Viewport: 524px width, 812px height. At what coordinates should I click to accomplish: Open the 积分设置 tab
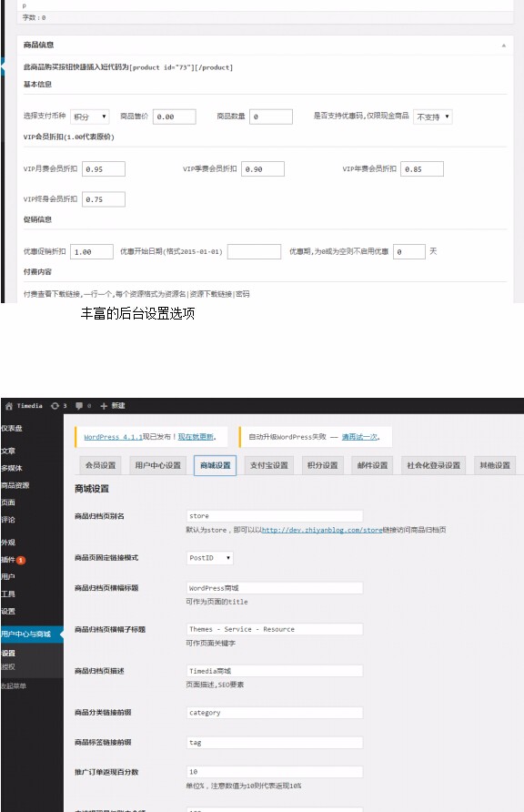(x=322, y=465)
